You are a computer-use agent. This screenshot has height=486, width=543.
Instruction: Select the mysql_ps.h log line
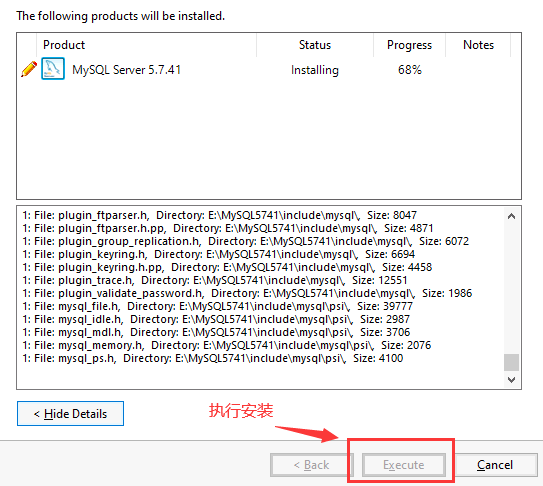[213, 358]
